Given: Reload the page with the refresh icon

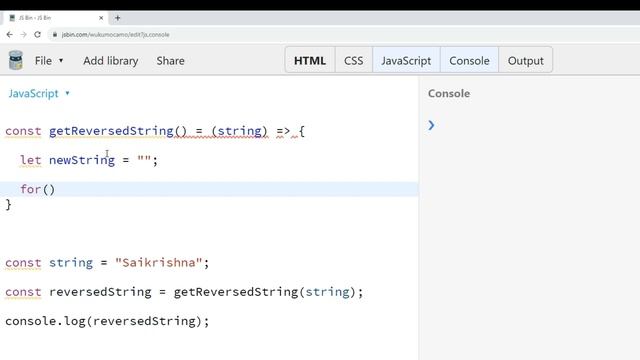Looking at the screenshot, I should coord(37,35).
